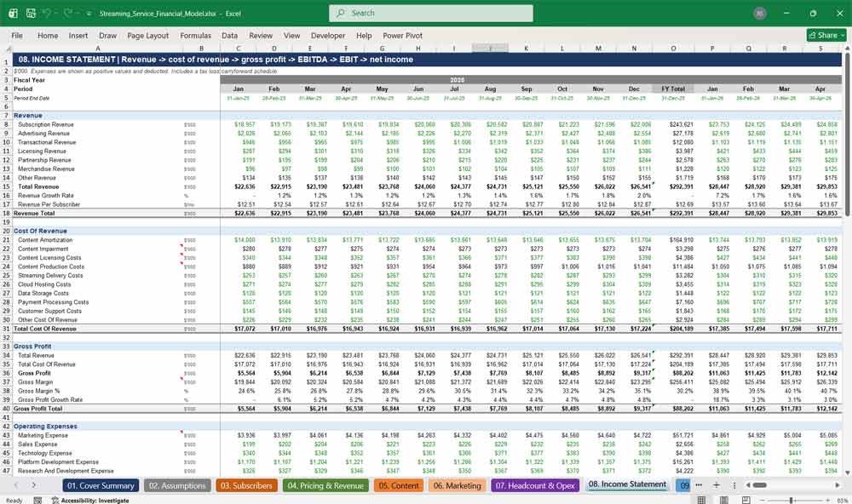Image resolution: width=852 pixels, height=504 pixels.
Task: Click the zoom in plus button
Action: [827, 501]
